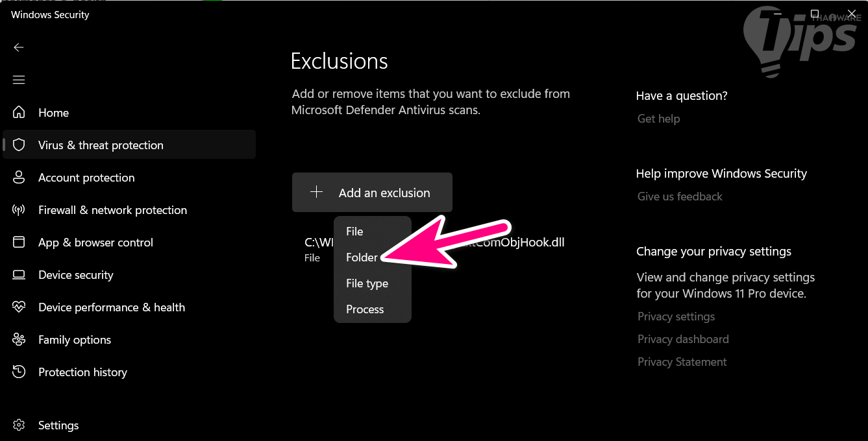Click the Protection history clock icon
The width and height of the screenshot is (868, 441).
coord(19,372)
